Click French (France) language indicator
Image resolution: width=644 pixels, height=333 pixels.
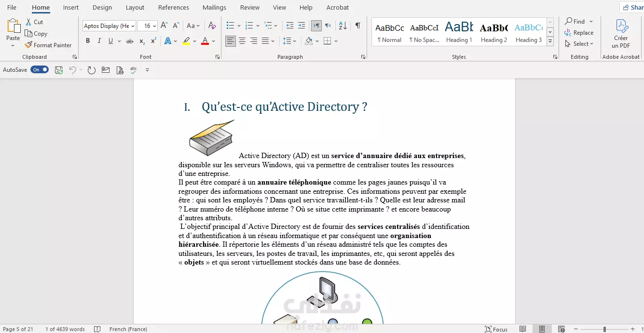pos(128,329)
